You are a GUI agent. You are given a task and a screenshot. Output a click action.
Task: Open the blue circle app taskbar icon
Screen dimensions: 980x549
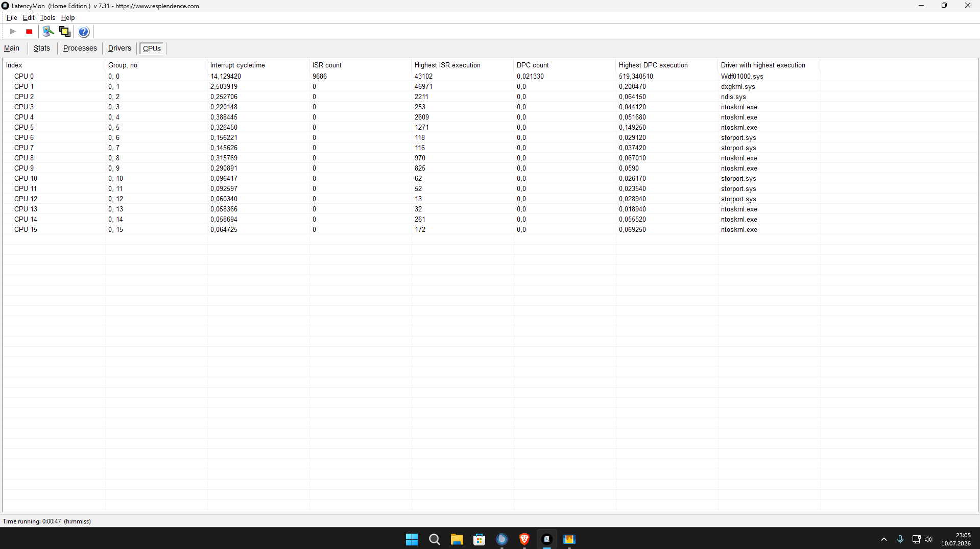[x=501, y=539]
